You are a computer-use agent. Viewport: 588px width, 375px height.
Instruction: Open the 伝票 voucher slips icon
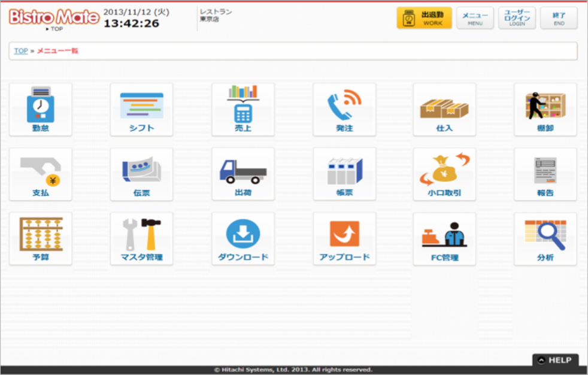pos(142,174)
